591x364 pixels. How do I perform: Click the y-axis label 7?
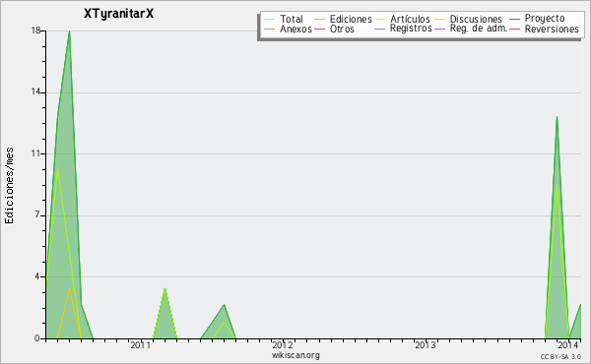pyautogui.click(x=37, y=214)
